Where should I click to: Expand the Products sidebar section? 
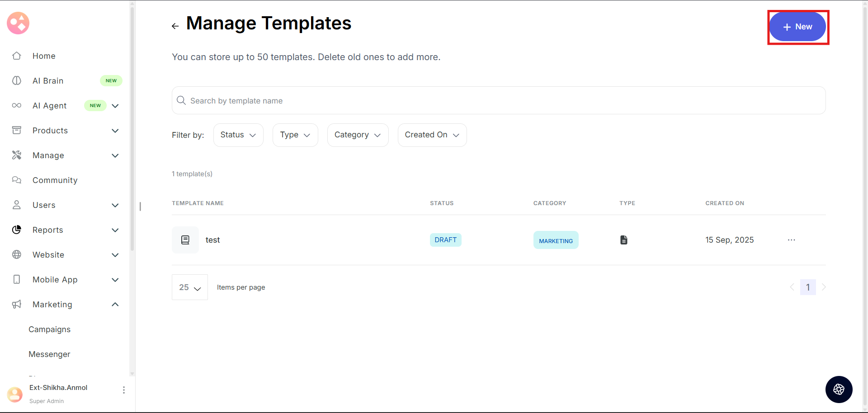click(x=115, y=131)
